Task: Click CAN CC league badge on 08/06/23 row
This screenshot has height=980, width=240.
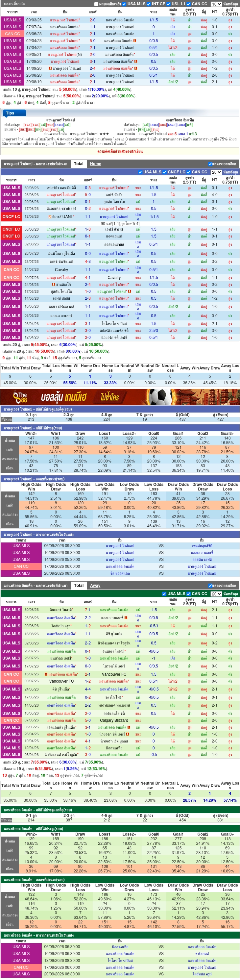Action: 12,34
